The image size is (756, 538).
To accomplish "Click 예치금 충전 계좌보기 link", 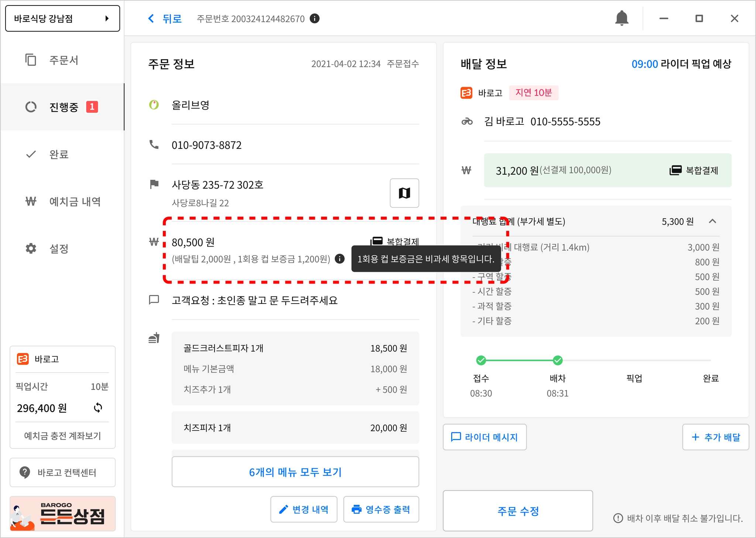I will coord(62,436).
